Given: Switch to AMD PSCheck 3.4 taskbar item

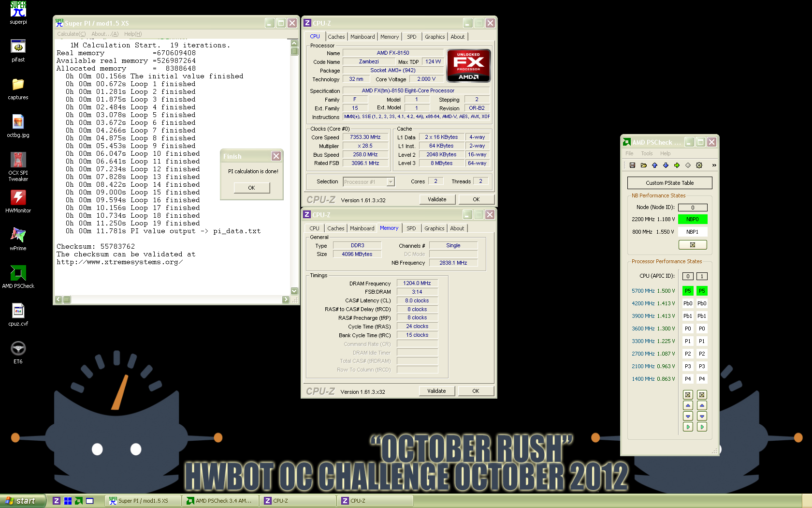Looking at the screenshot, I should pyautogui.click(x=220, y=501).
